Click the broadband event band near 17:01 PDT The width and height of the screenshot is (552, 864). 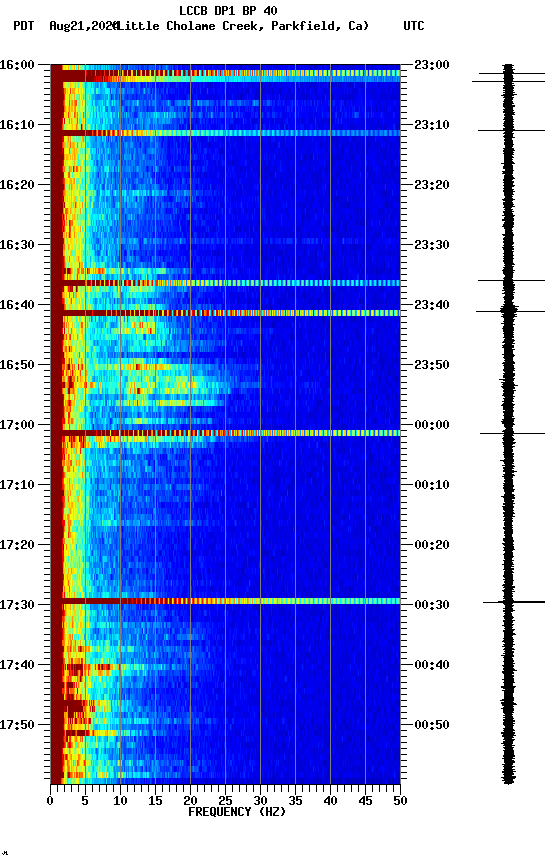point(225,433)
